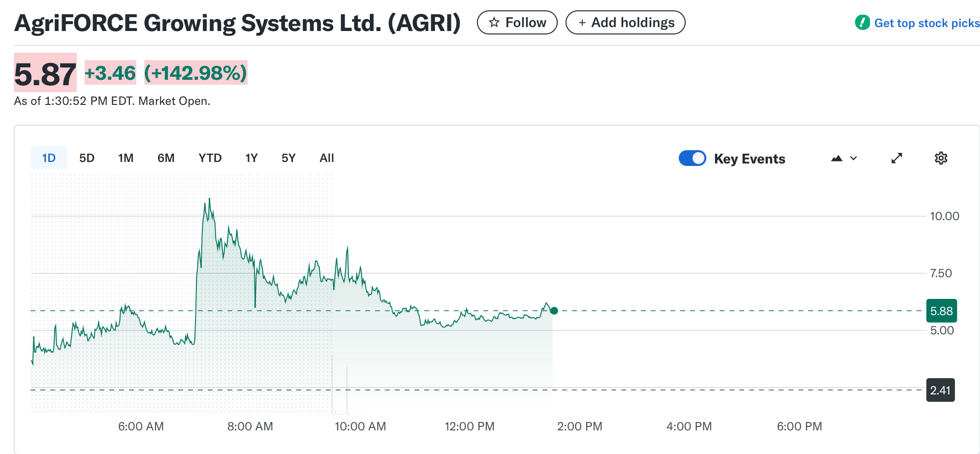Viewport: 980px width, 454px height.
Task: Open the Get top stock picks link
Action: click(x=926, y=23)
